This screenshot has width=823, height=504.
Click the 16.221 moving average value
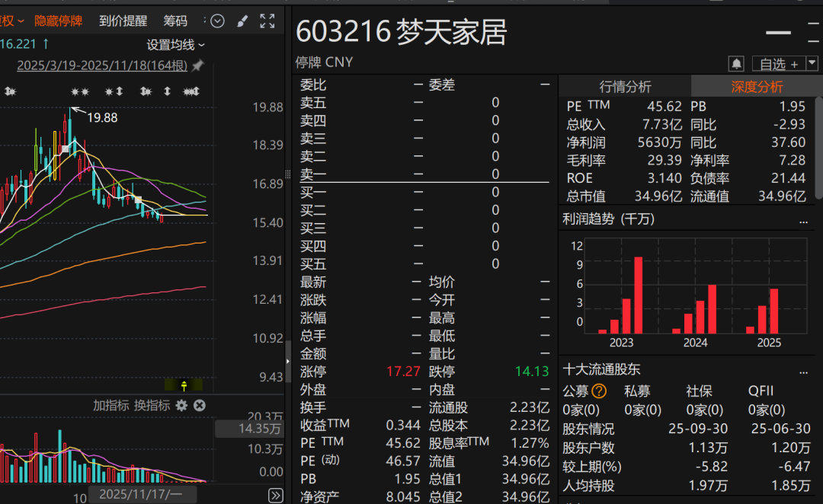click(x=18, y=44)
